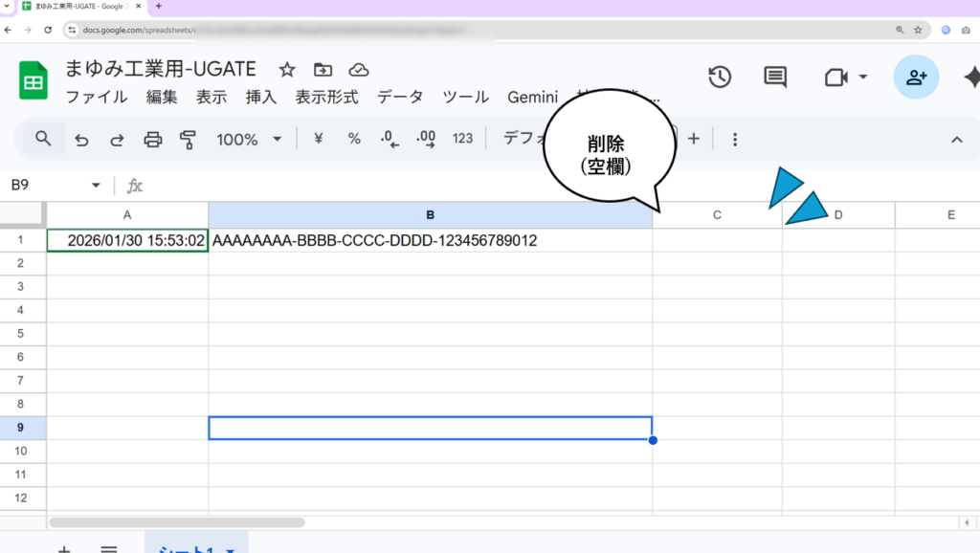The image size is (980, 553).
Task: Collapse the toolbar with chevron up
Action: (956, 140)
